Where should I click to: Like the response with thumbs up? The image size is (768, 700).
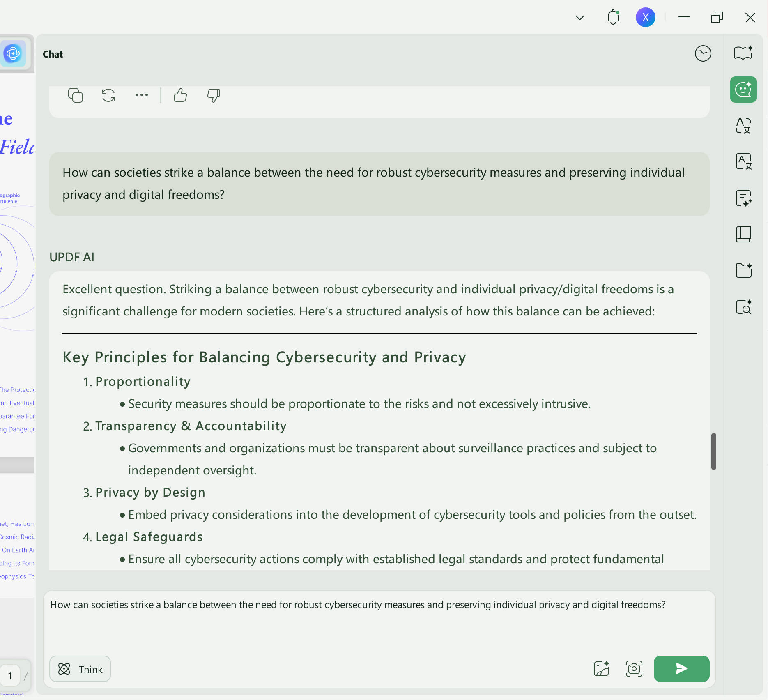(x=180, y=95)
